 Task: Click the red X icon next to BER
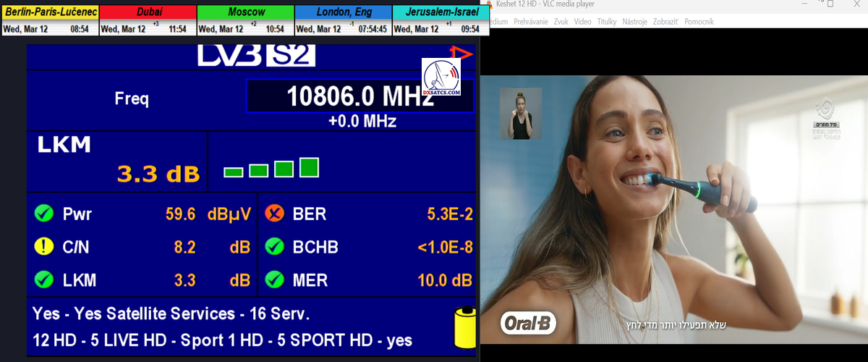tap(274, 214)
